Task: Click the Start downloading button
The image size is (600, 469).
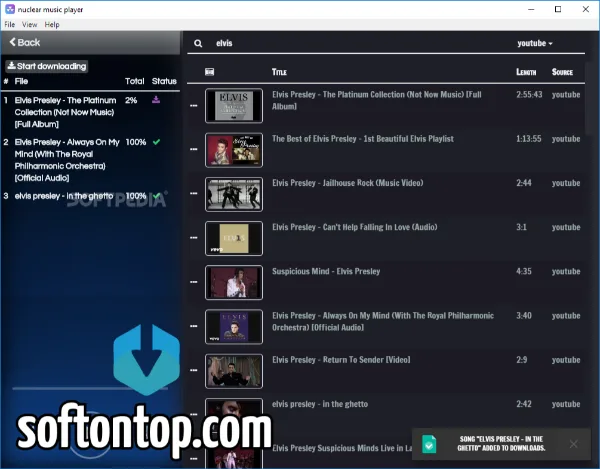Action: point(47,66)
